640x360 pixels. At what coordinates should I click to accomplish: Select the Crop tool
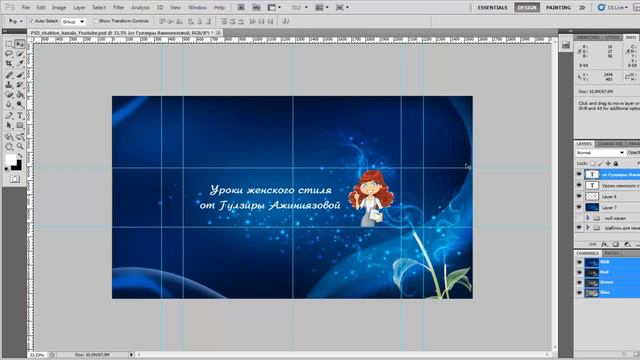[9, 64]
